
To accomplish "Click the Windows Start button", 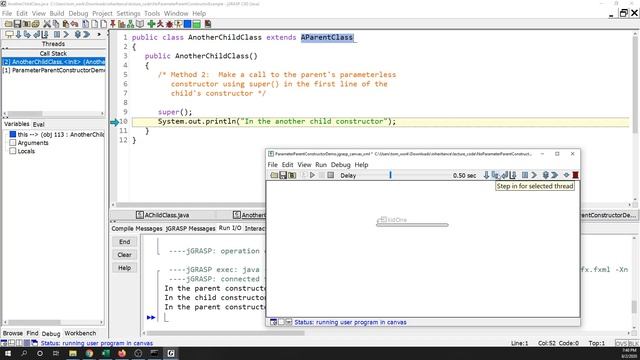I will [x=8, y=353].
